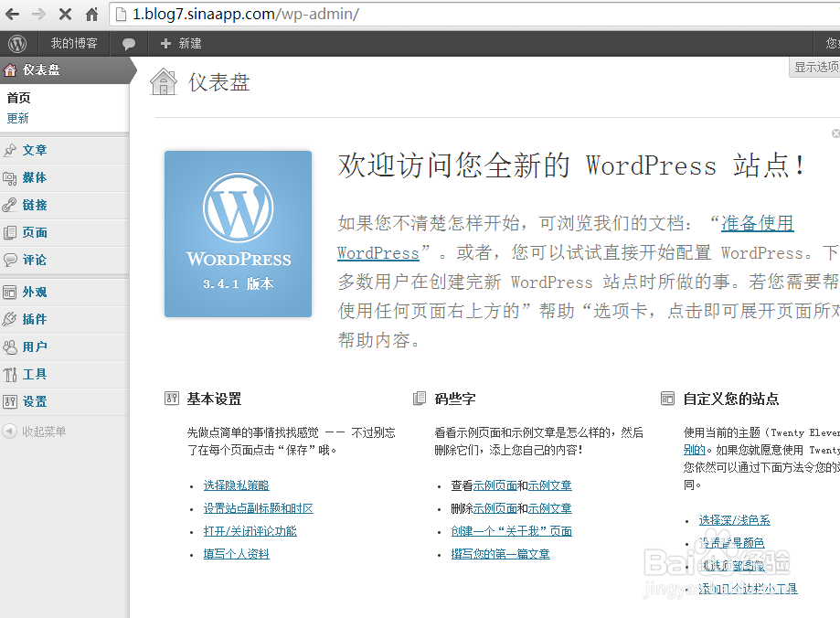Open the 准备使用 WordPress documentation link

(x=758, y=223)
